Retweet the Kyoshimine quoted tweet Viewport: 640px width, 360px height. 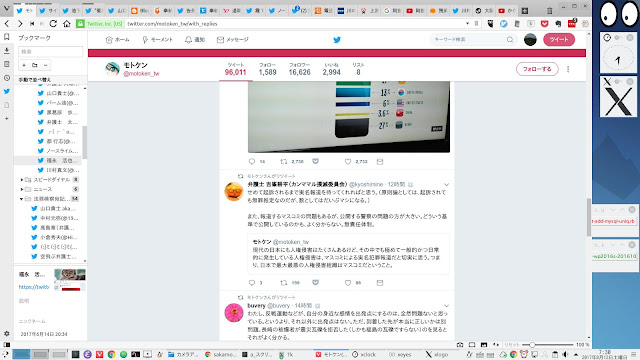click(x=284, y=282)
